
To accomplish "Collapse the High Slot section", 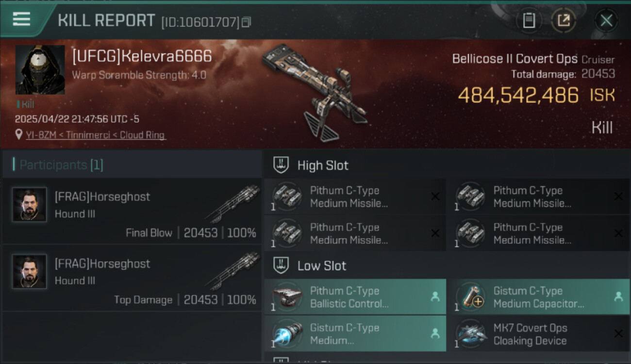I will [x=447, y=165].
